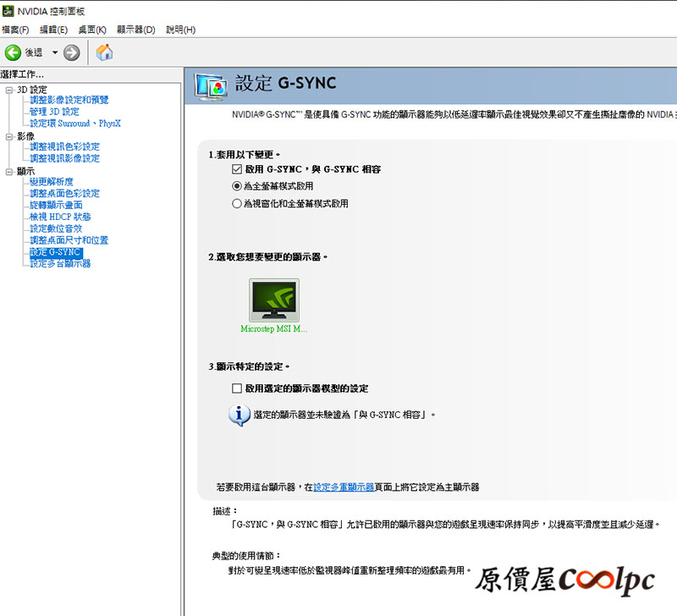Open the 編輯(E) menu
This screenshot has width=677, height=616.
click(53, 30)
